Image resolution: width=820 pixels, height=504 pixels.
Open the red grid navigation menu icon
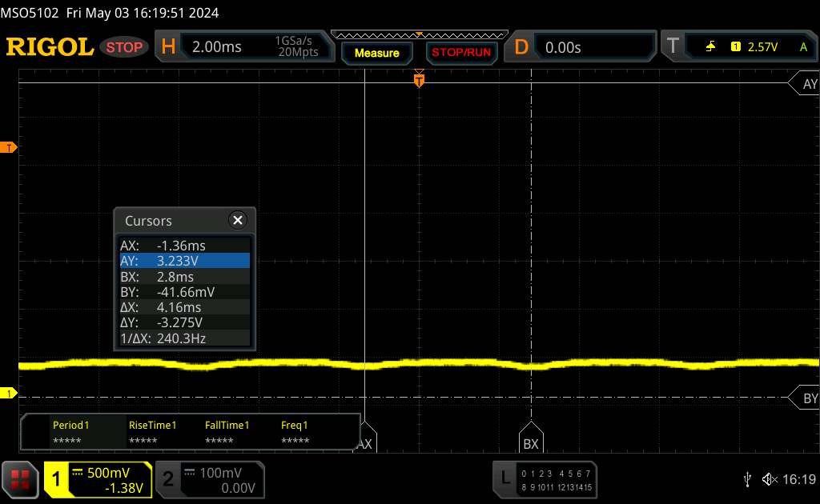[x=20, y=479]
